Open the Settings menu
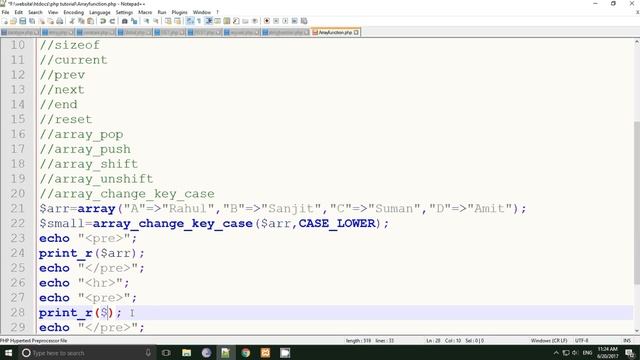Screen dimensions: 640x360 pos(124,12)
